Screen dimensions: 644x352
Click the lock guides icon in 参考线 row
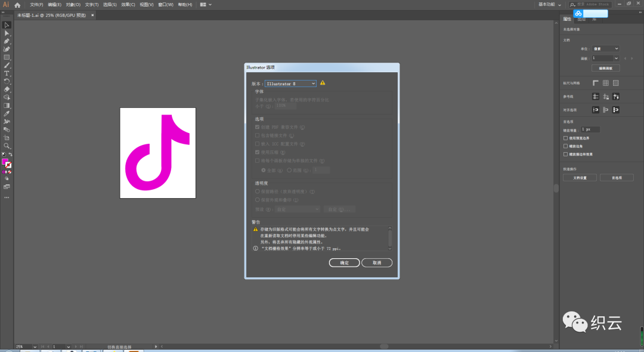point(606,97)
